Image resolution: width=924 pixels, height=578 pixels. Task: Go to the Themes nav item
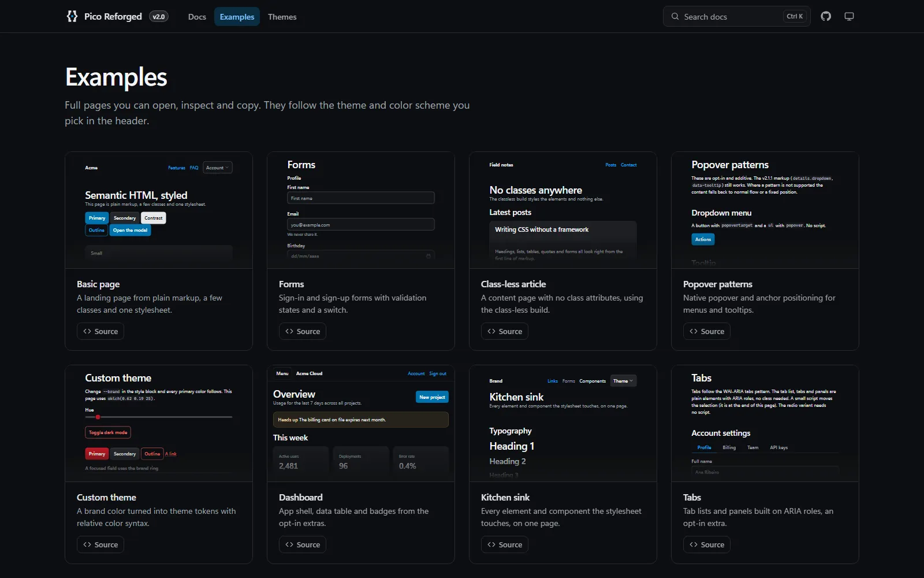[282, 17]
